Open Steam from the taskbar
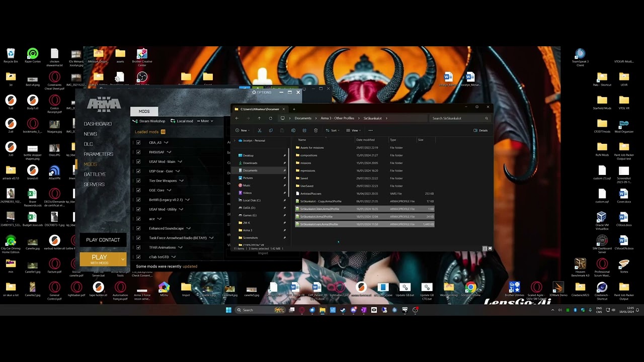644x362 pixels. click(x=343, y=310)
